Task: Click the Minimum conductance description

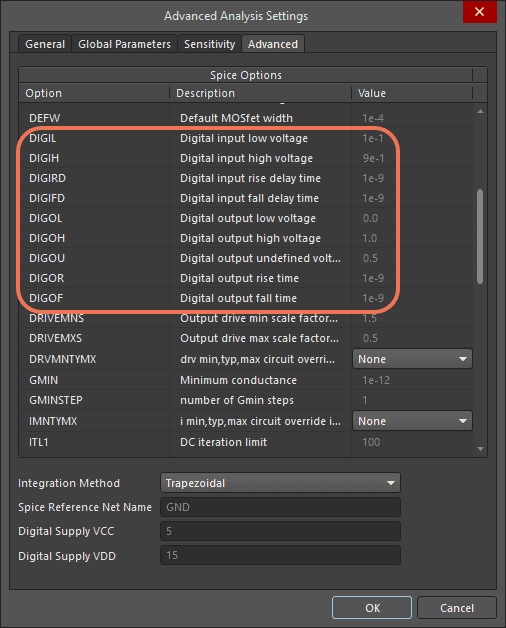Action: click(x=238, y=380)
